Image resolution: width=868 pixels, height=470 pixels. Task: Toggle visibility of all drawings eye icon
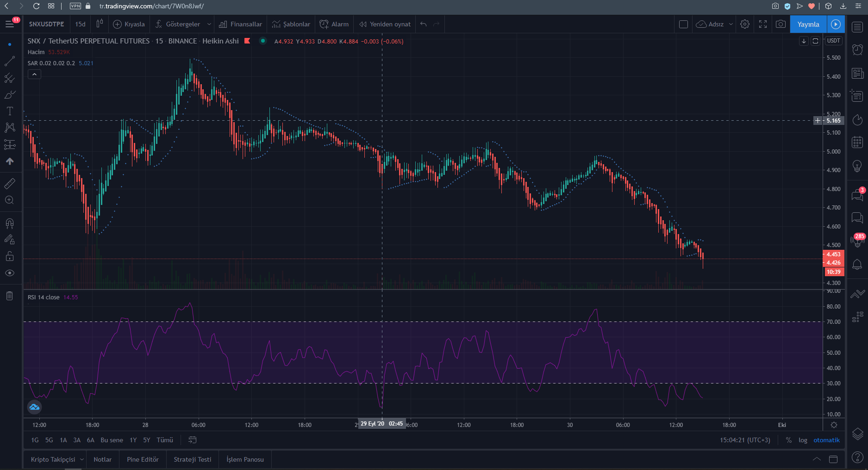tap(9, 273)
